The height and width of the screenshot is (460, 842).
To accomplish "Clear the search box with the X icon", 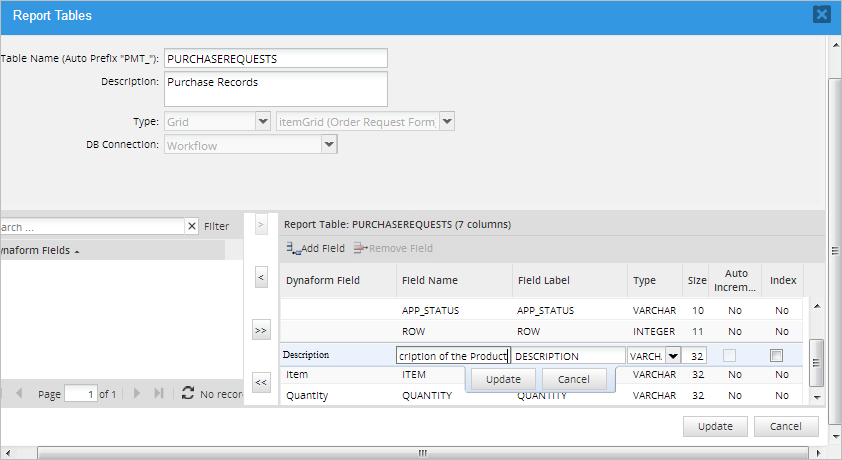I will point(192,227).
